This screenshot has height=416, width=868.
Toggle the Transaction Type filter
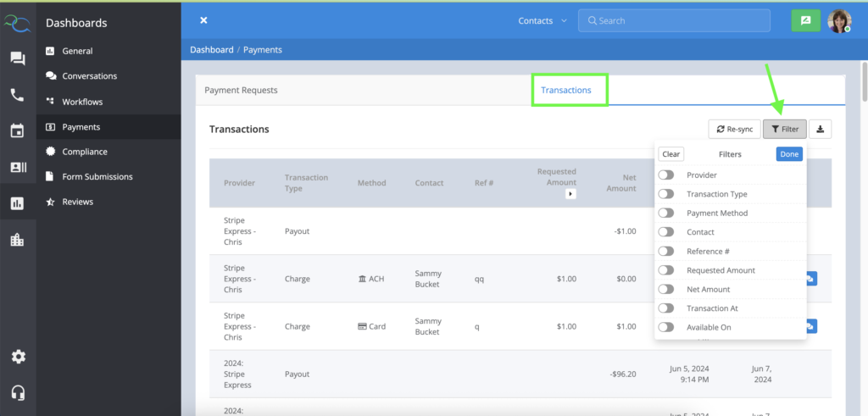coord(666,194)
